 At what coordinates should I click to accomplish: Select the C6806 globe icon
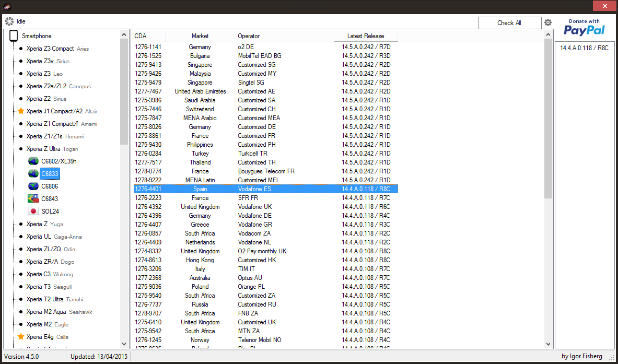tap(33, 186)
